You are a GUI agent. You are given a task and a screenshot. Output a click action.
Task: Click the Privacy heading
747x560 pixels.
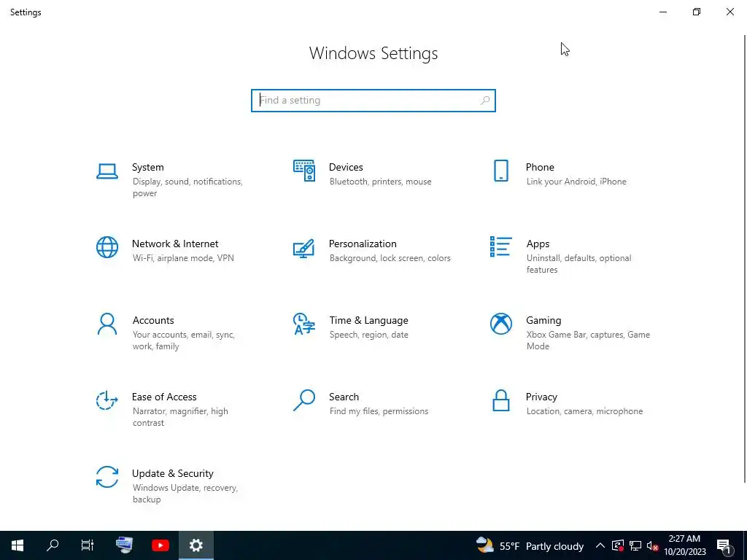tap(541, 397)
